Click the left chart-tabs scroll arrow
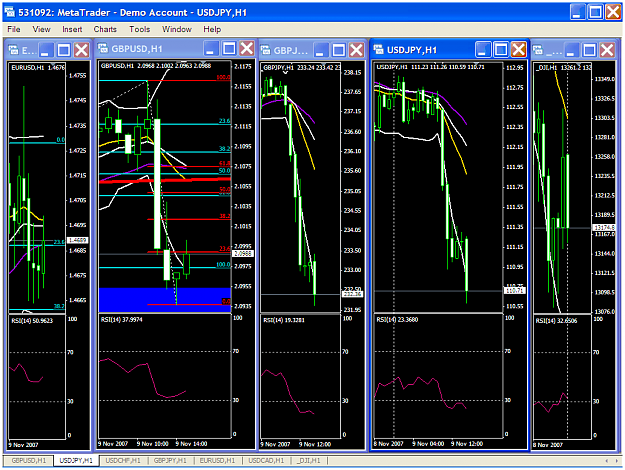The image size is (625, 470). click(x=607, y=460)
